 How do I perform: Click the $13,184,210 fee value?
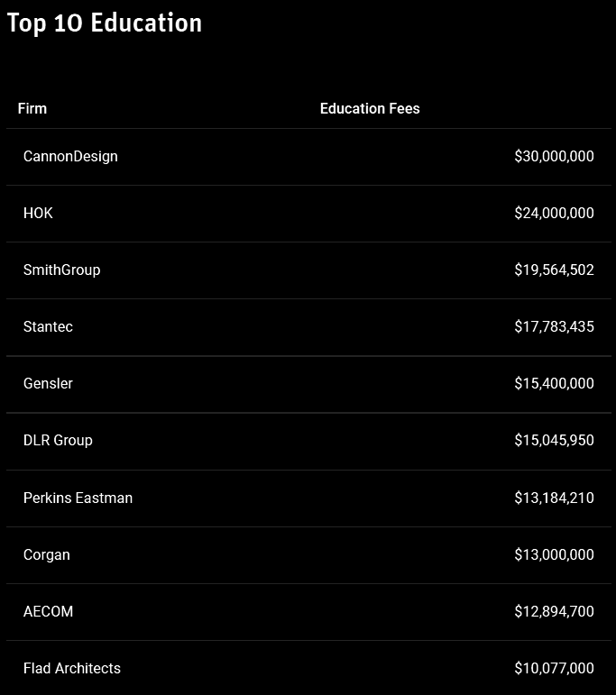pos(554,498)
